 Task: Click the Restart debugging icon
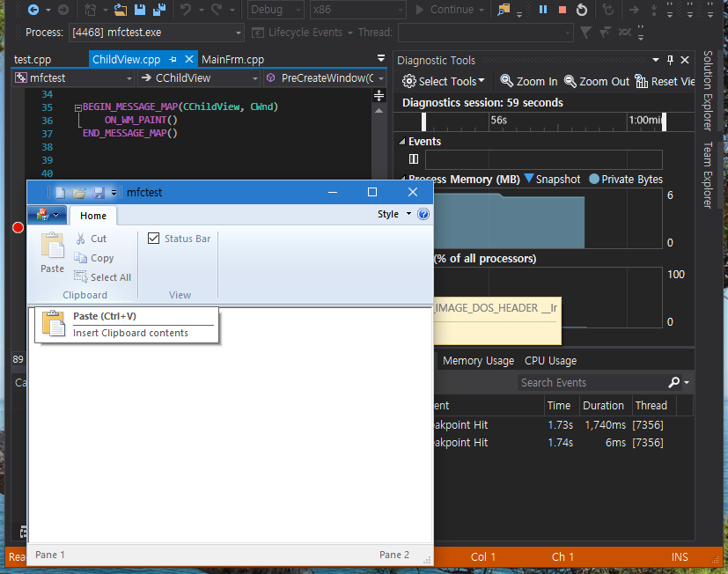[582, 10]
